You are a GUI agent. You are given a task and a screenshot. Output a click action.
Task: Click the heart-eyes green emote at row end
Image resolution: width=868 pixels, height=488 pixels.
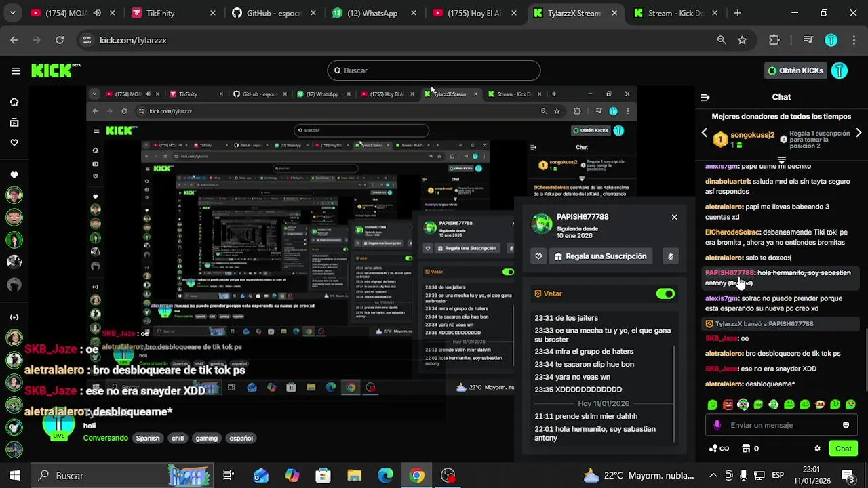(x=850, y=405)
